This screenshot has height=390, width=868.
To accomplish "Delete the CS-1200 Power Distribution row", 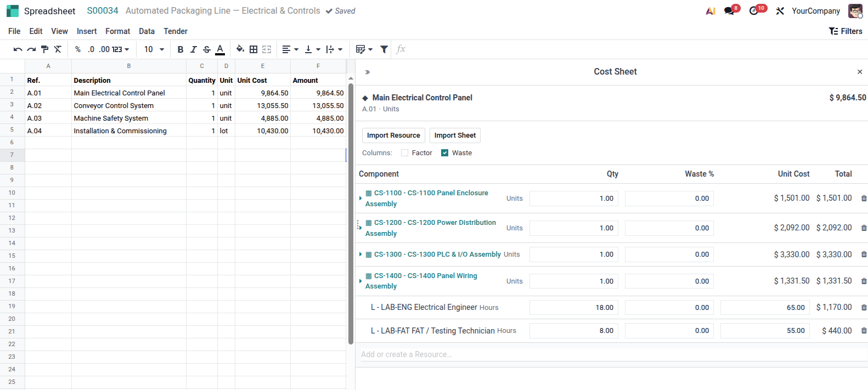I will click(x=864, y=228).
